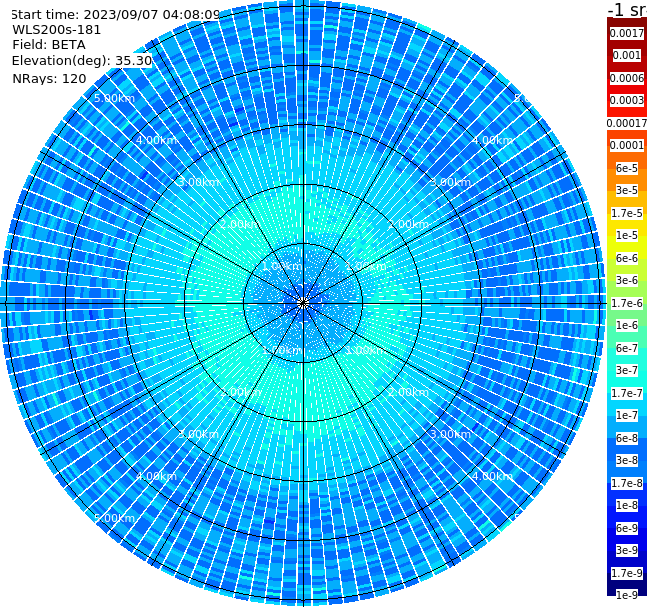Click the 1.7e-8 colorbar tick label
647x607 pixels.
(627, 483)
